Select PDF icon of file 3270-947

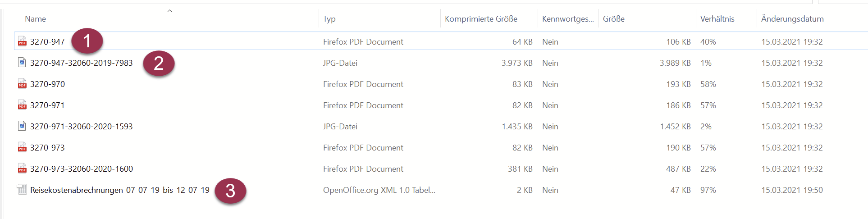point(22,42)
